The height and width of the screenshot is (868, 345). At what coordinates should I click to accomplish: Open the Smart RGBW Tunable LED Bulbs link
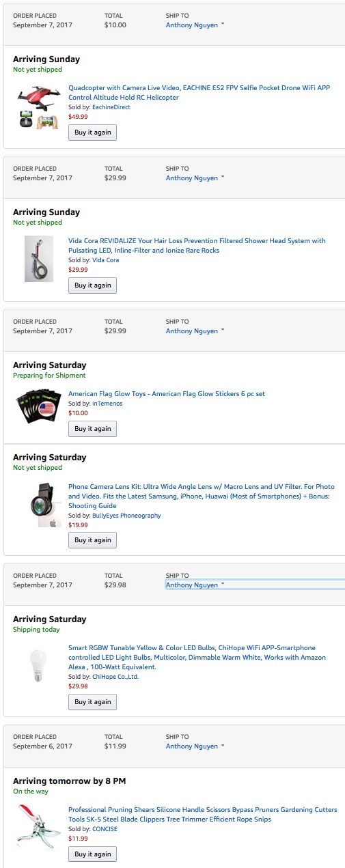[x=197, y=658]
